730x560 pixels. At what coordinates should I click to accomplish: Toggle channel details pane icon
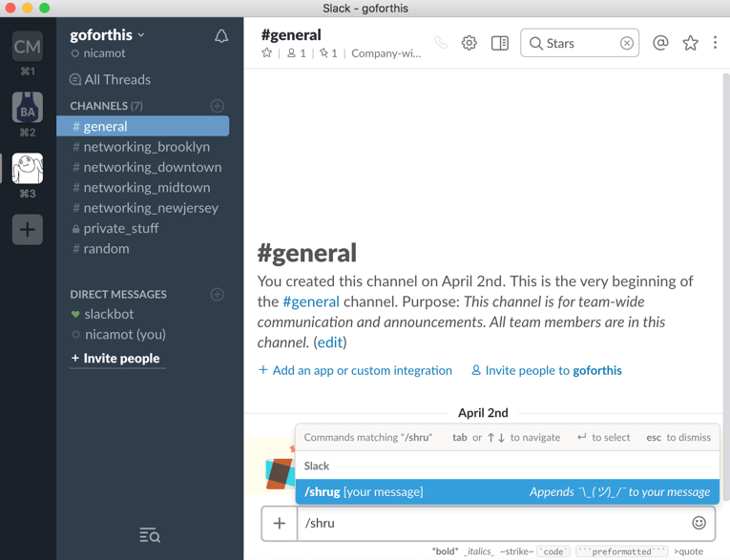coord(499,43)
